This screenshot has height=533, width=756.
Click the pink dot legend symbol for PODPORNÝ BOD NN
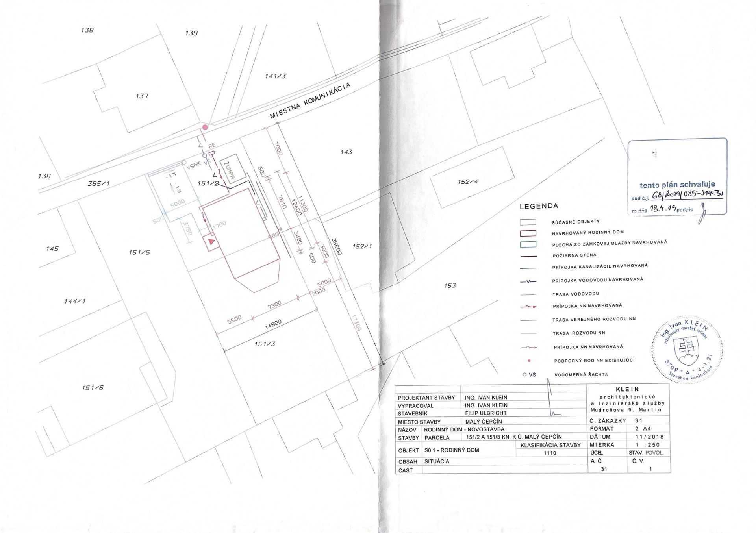529,361
